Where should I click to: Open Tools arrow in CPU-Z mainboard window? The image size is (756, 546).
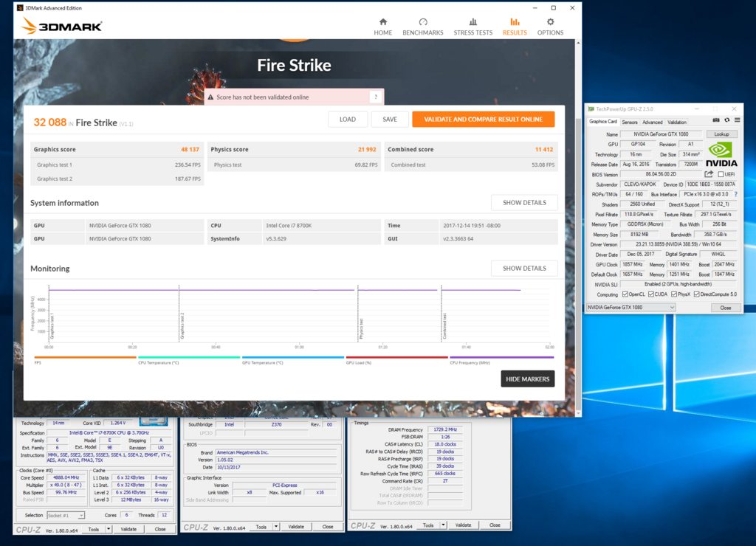coord(276,527)
